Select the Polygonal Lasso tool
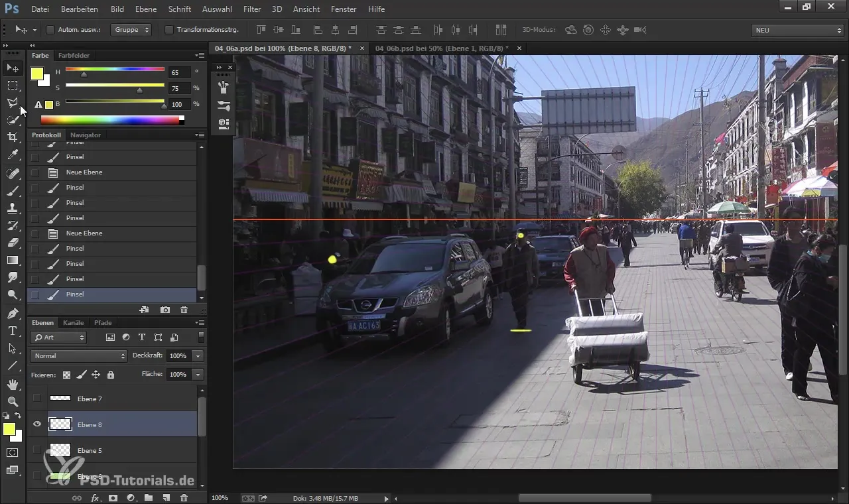 (x=13, y=103)
